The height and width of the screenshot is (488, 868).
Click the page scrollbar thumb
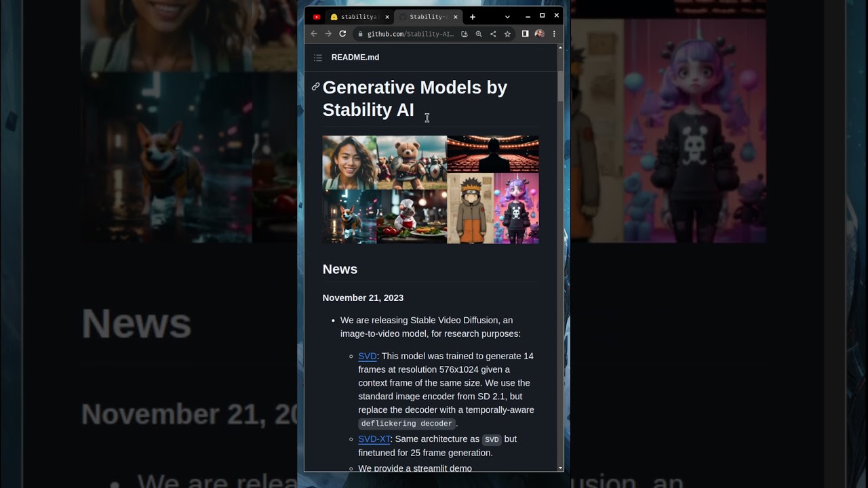pos(560,86)
